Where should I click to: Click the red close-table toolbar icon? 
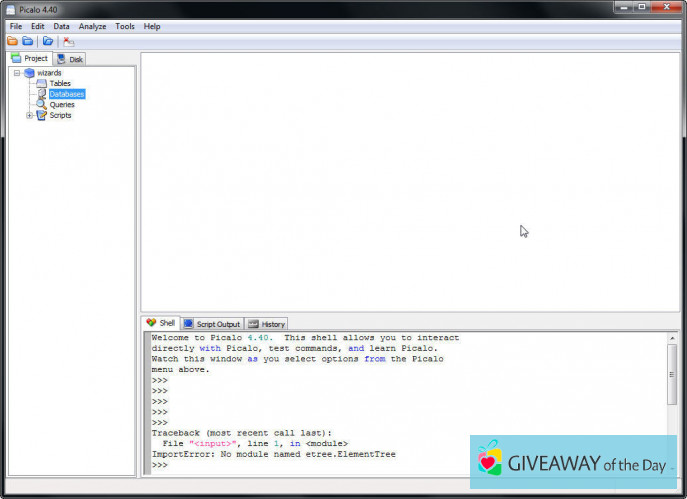point(68,41)
